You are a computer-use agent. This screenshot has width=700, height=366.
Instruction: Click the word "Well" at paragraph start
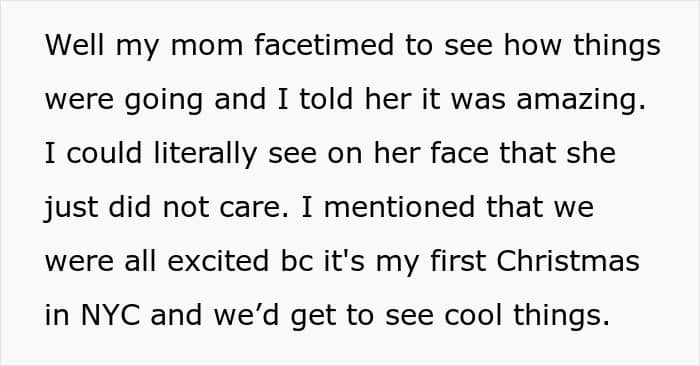[75, 45]
